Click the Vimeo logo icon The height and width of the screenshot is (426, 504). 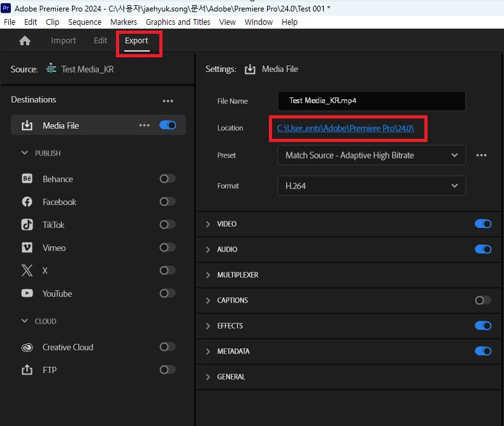(x=27, y=247)
